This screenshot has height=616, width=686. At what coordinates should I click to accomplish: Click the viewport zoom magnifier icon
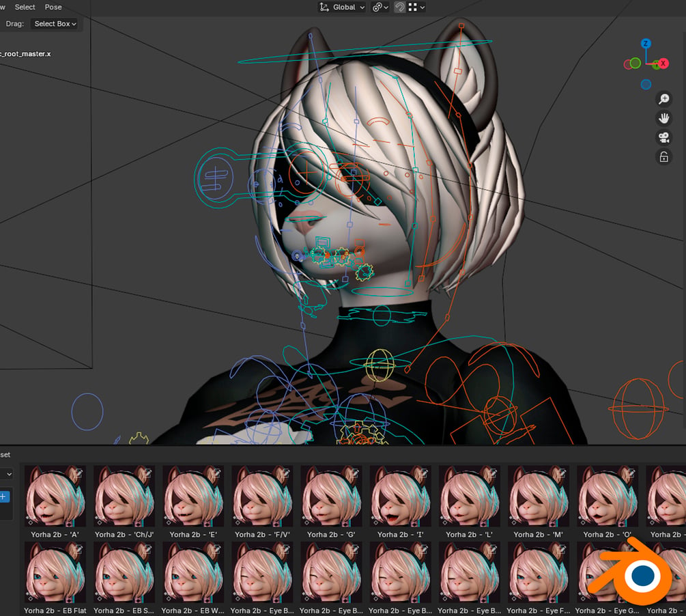(663, 99)
